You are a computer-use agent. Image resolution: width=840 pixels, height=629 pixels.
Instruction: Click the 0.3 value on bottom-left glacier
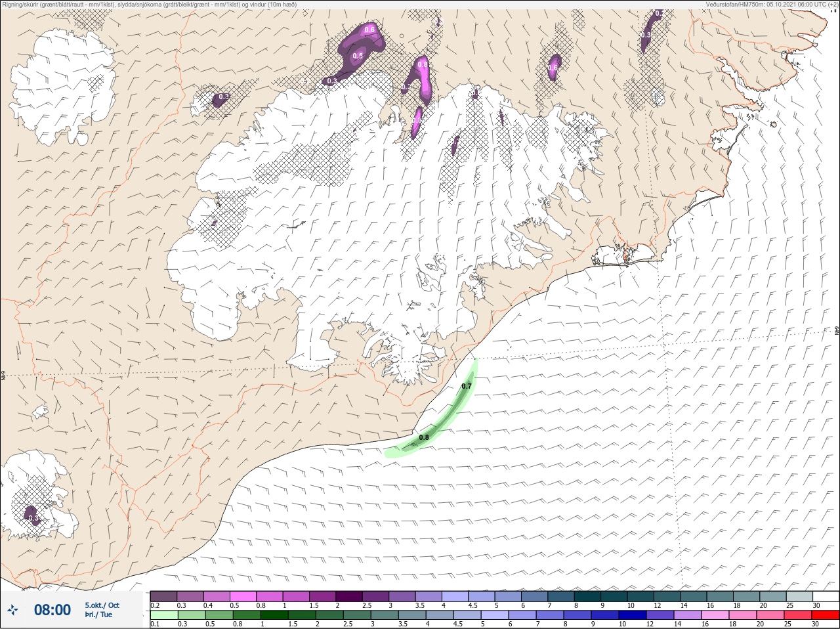34,519
